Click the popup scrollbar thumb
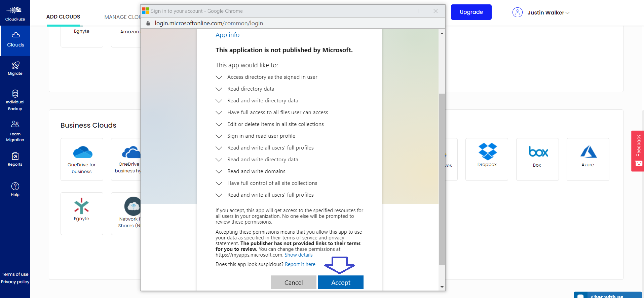 [442, 179]
